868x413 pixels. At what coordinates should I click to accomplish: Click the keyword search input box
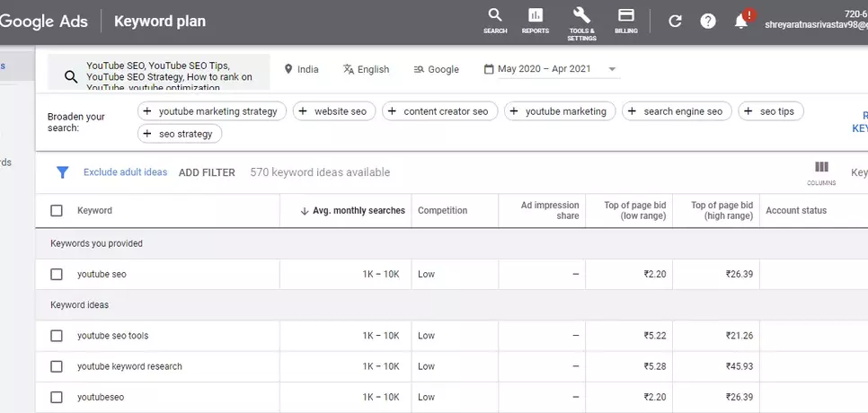158,72
